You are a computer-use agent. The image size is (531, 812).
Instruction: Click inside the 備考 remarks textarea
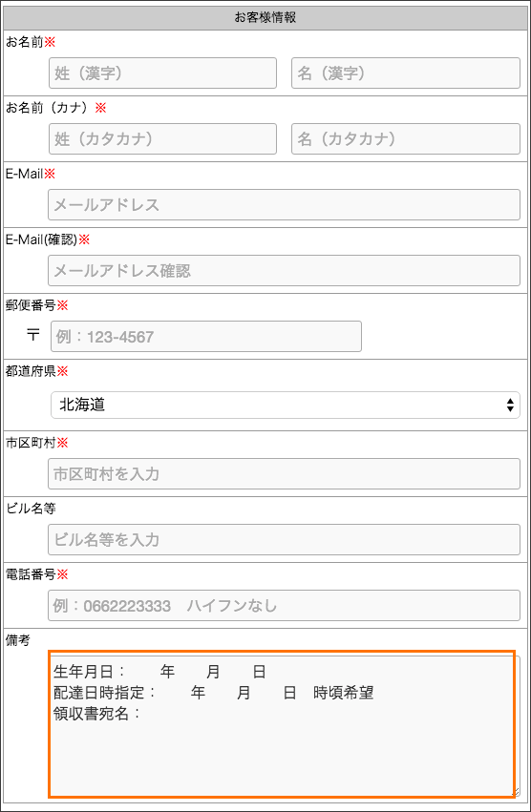285,725
